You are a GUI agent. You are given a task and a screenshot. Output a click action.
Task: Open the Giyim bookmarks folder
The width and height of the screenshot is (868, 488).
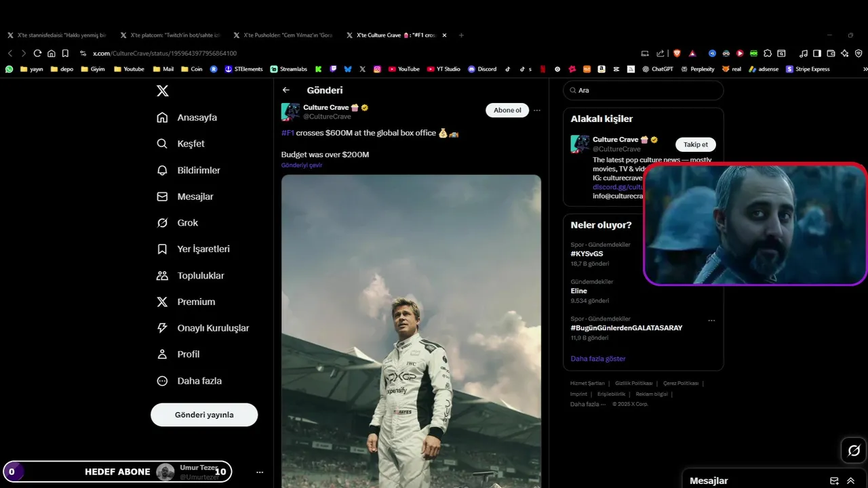[93, 69]
